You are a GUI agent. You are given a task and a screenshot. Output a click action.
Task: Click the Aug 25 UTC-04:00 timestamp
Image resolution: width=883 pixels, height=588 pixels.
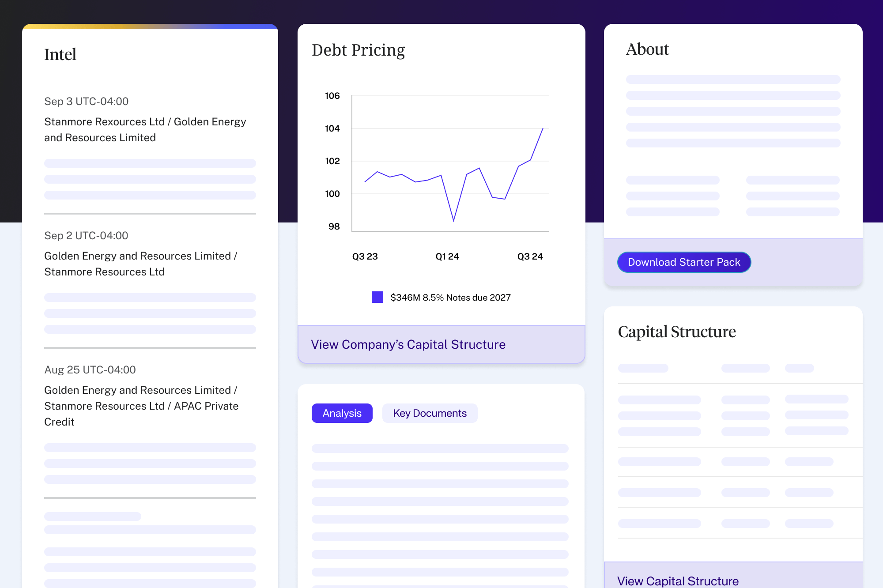click(x=90, y=370)
